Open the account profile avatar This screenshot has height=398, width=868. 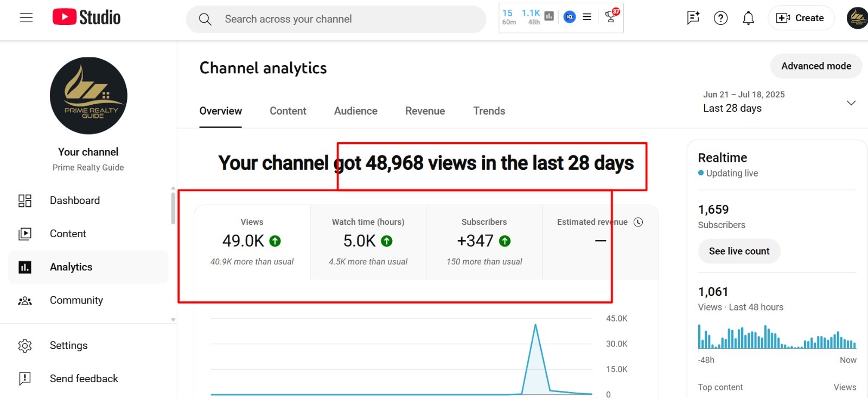(x=857, y=18)
